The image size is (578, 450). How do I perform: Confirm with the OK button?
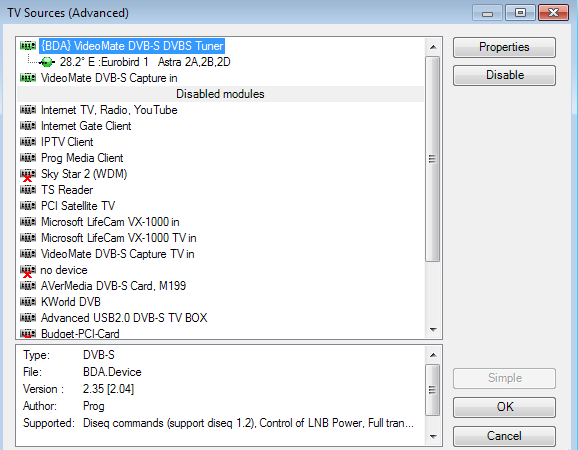click(x=504, y=407)
